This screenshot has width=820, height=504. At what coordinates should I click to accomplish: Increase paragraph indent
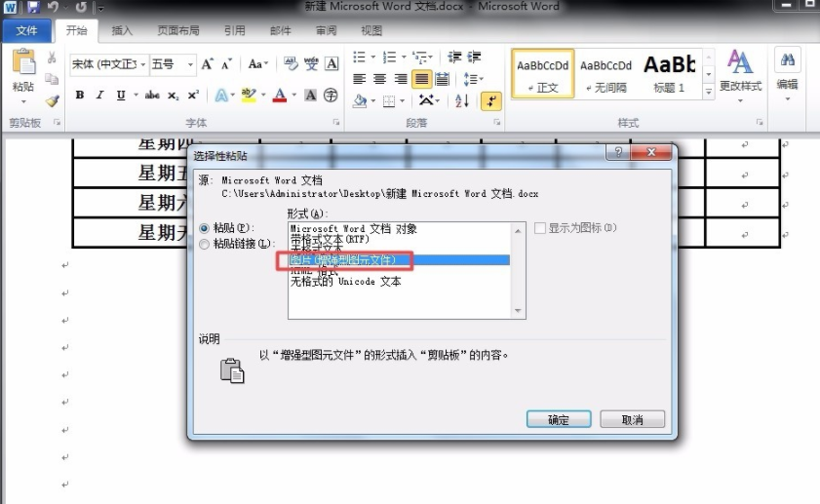474,57
